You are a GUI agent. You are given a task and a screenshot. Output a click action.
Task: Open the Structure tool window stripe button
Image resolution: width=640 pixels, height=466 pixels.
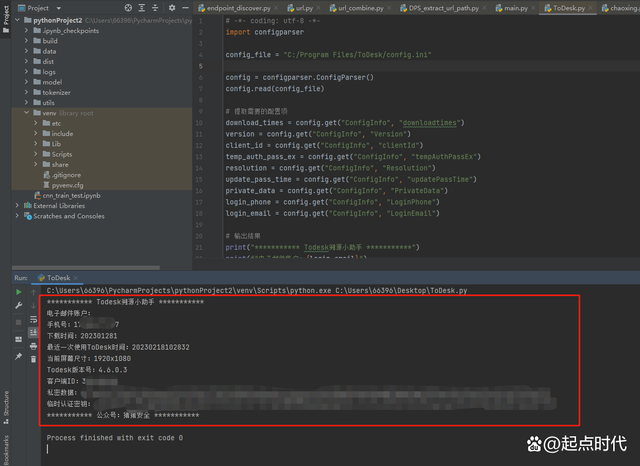click(x=6, y=407)
